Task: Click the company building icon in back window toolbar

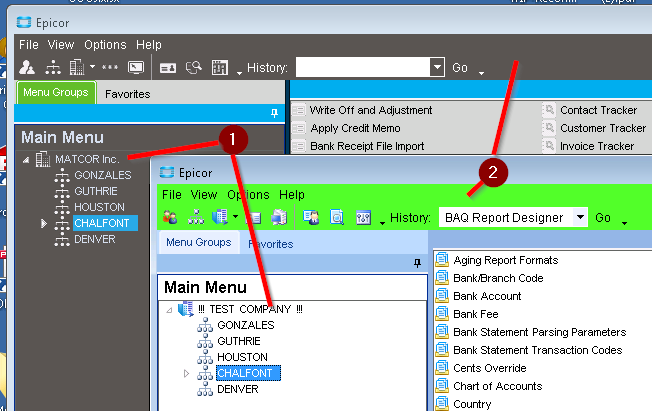Action: pyautogui.click(x=77, y=67)
